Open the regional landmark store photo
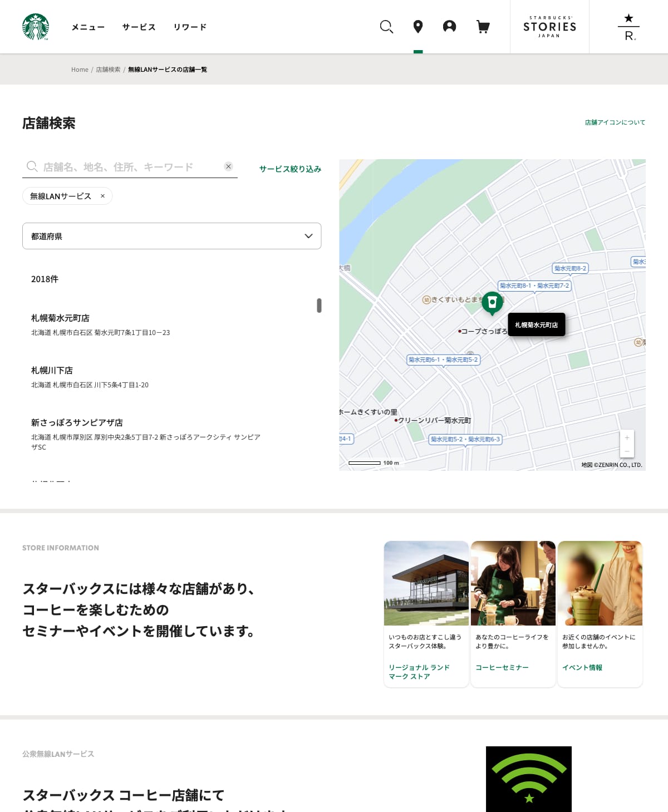 [426, 583]
